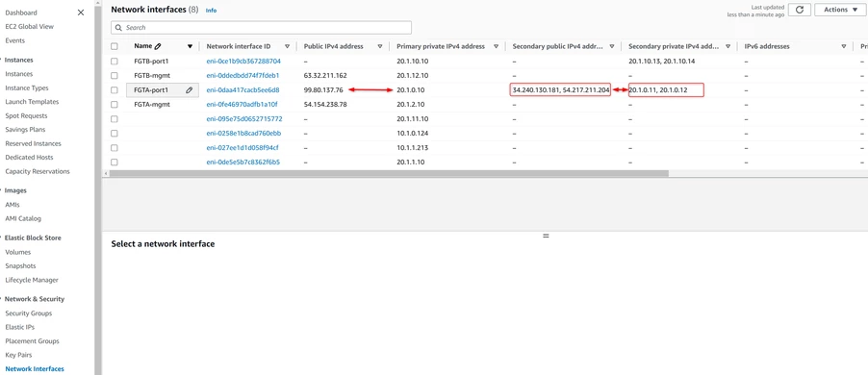The height and width of the screenshot is (375, 868).
Task: Open Dedicated Hosts
Action: (x=29, y=157)
